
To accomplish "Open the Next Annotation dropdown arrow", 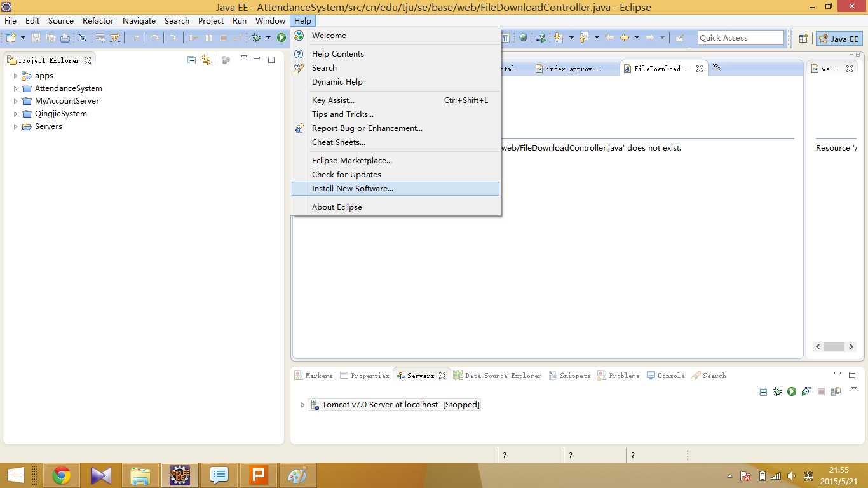I will point(571,37).
